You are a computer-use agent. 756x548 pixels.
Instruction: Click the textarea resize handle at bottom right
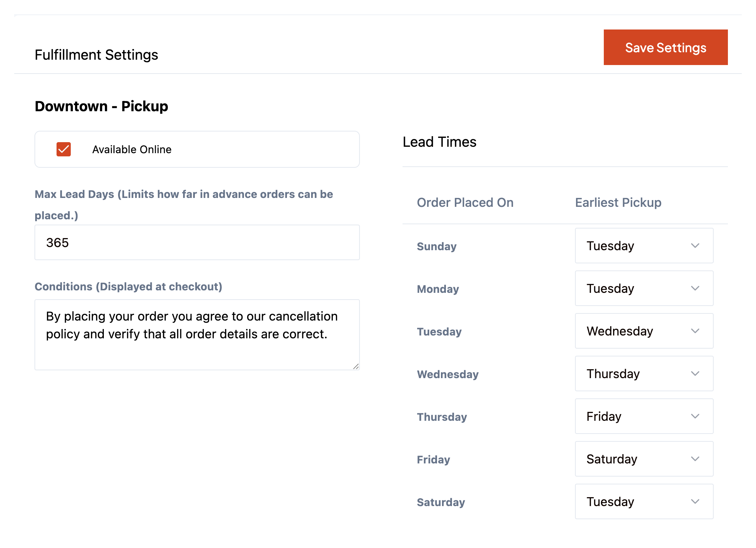[356, 366]
